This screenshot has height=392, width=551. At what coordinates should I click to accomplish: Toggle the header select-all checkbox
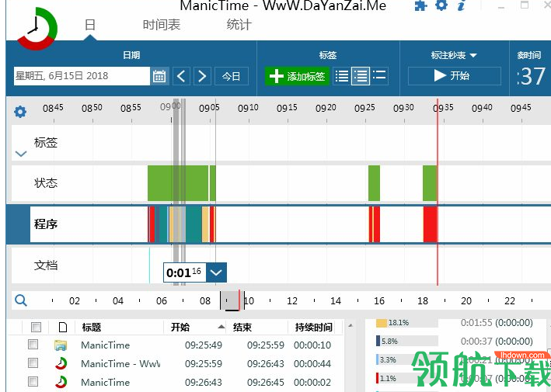[x=36, y=327]
